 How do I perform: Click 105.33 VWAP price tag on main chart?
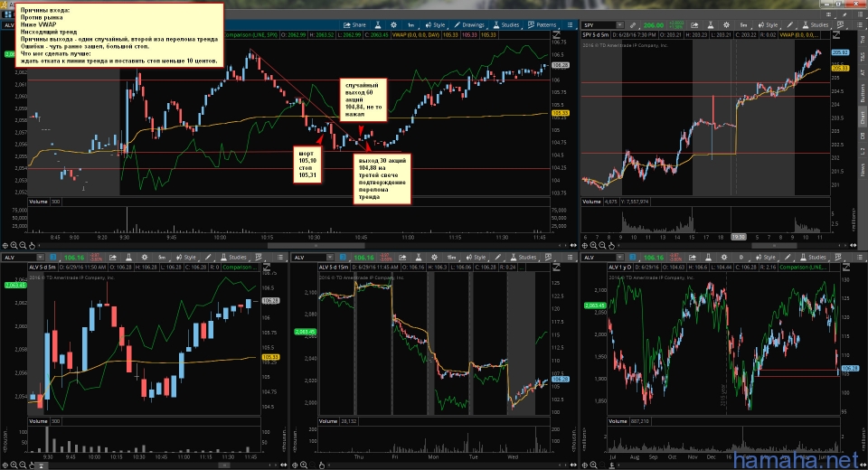pyautogui.click(x=561, y=113)
